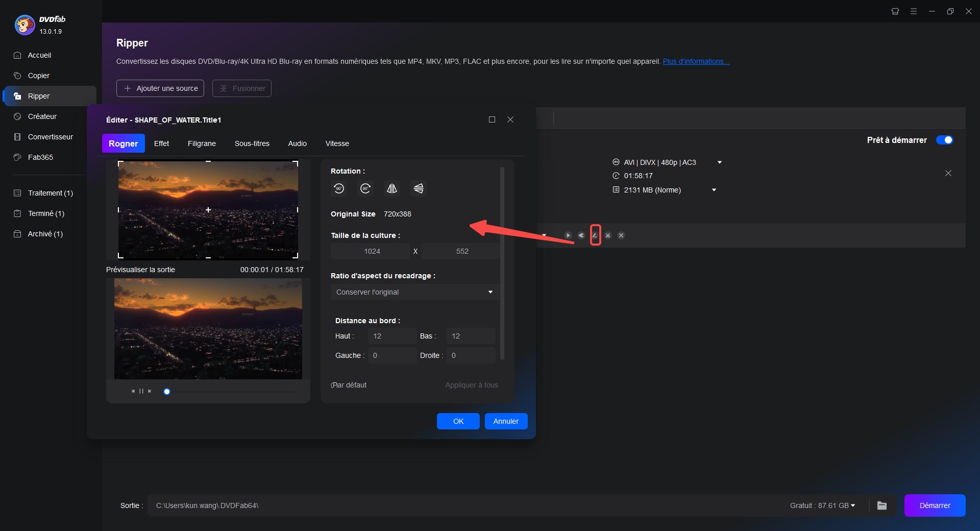Open the skin/theme icon in title bar

[895, 11]
